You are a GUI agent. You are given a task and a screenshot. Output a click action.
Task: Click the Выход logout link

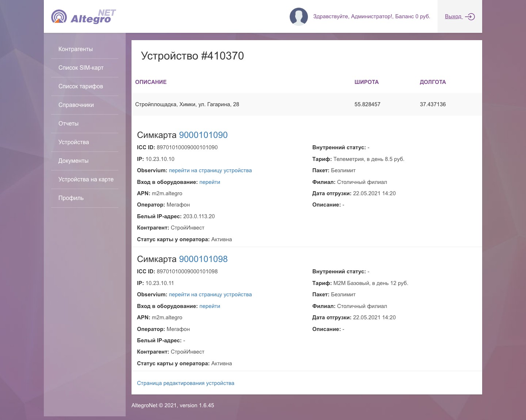pyautogui.click(x=453, y=16)
